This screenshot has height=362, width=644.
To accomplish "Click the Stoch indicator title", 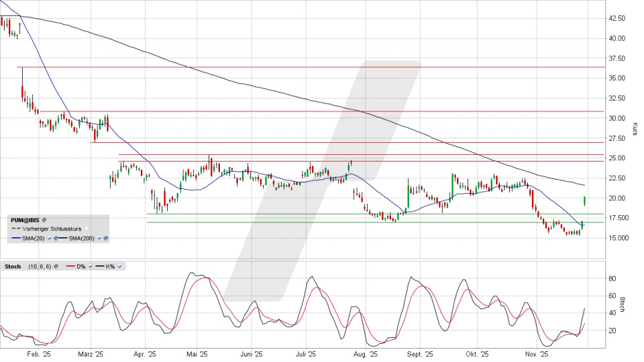I will [11, 266].
